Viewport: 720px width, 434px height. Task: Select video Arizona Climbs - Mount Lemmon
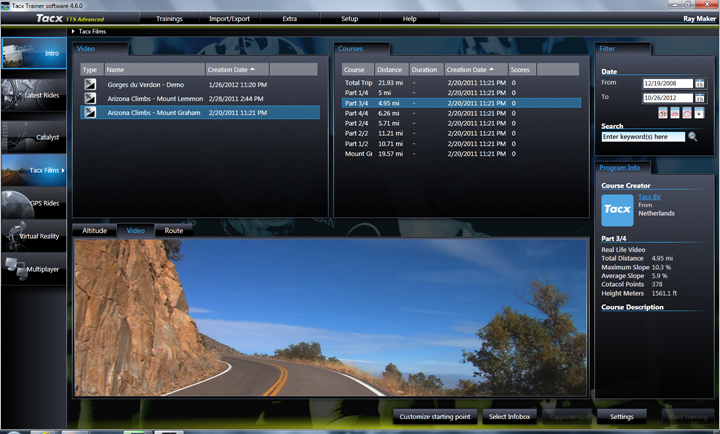200,98
